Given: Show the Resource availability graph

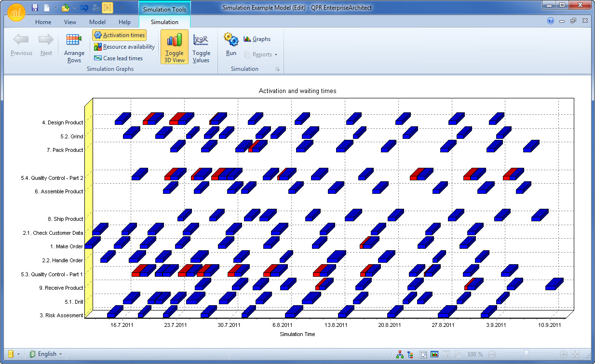Looking at the screenshot, I should [124, 46].
